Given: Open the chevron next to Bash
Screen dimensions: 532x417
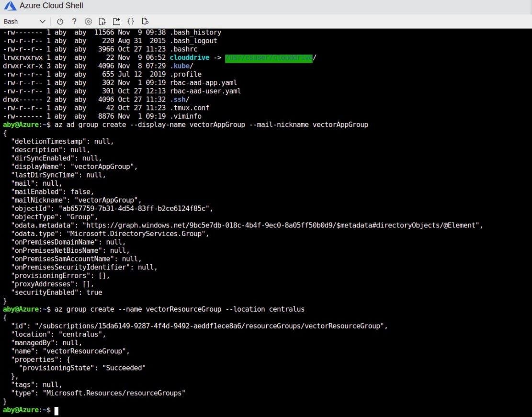Looking at the screenshot, I should click(x=42, y=22).
